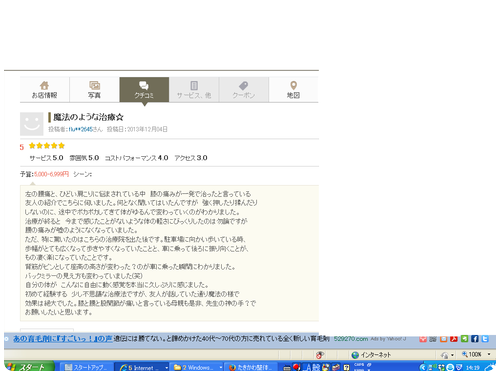Screen dimensions: 500x375
Task: Open the 2 Windows Explorer taskbar group
Action: pyautogui.click(x=196, y=367)
